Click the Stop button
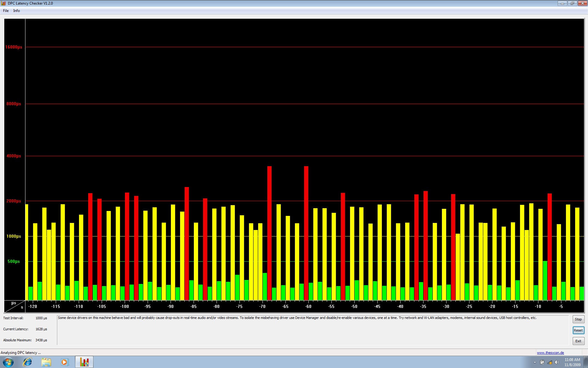 tap(578, 319)
